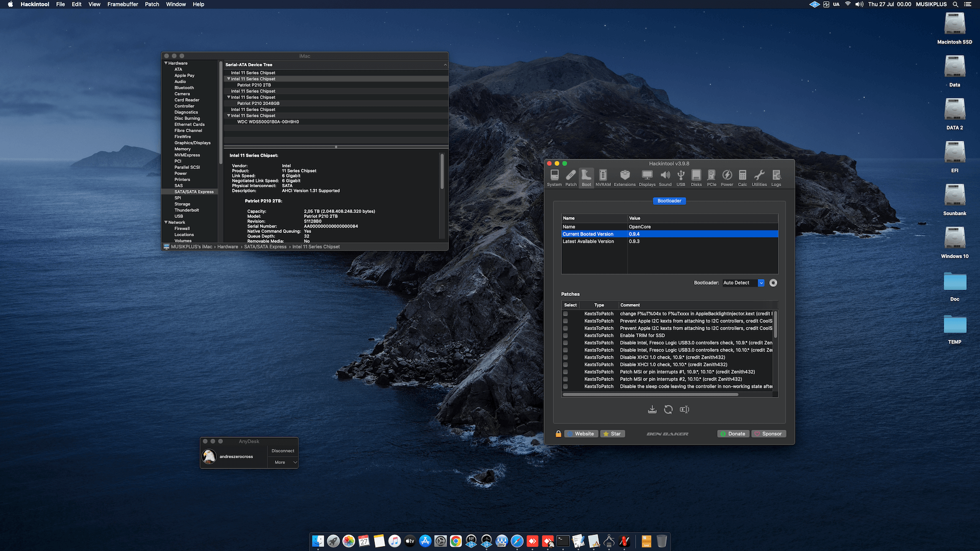Click the Donate button
The image size is (980, 551).
click(x=733, y=434)
